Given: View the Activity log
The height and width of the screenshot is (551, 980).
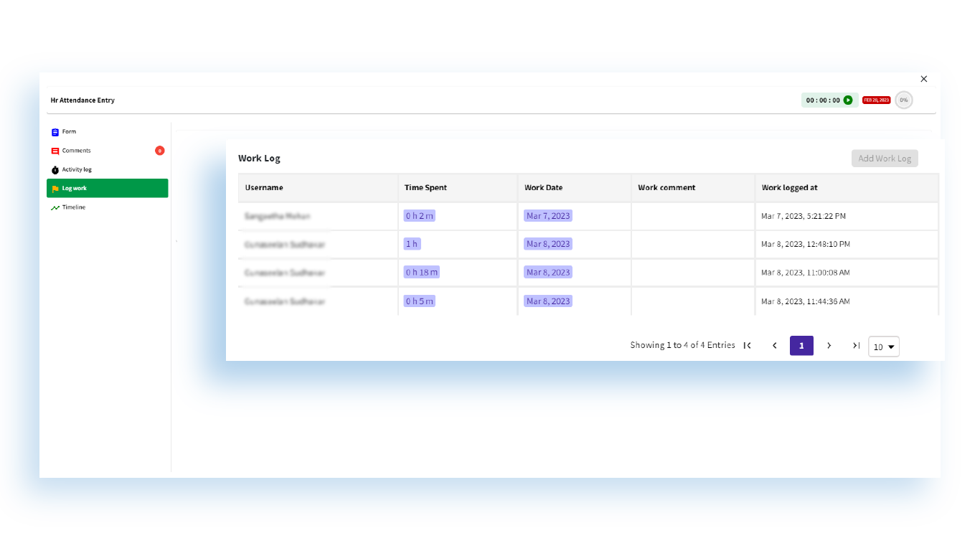Looking at the screenshot, I should 76,169.
